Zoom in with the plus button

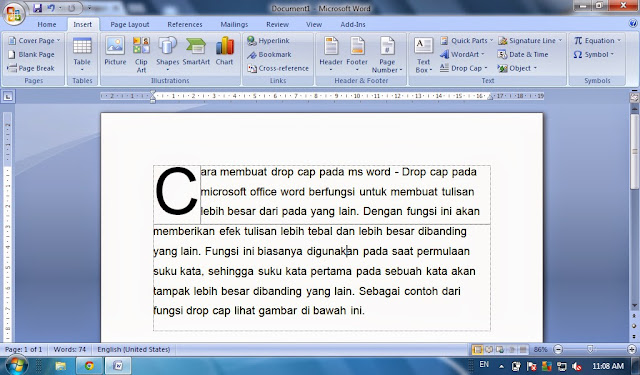click(632, 350)
